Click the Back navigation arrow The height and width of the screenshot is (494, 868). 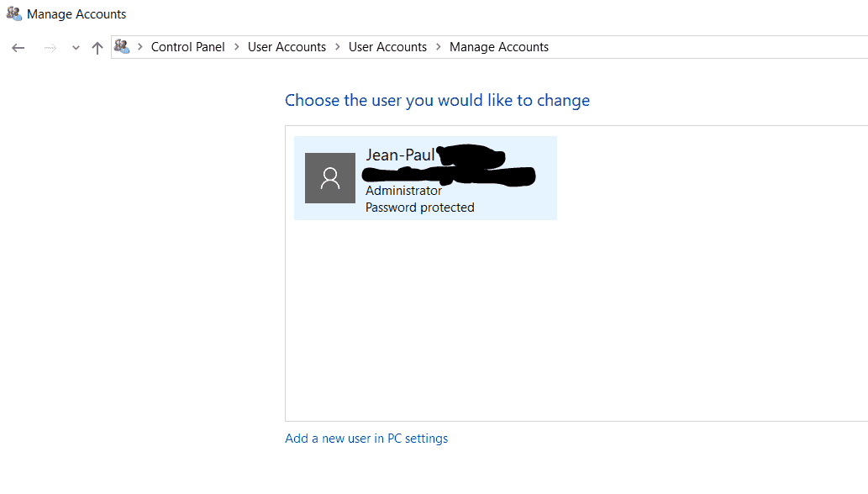pyautogui.click(x=18, y=47)
